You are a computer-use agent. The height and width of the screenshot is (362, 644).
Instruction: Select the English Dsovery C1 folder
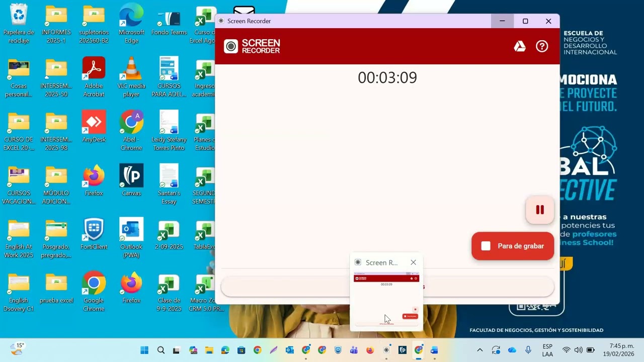point(19,293)
